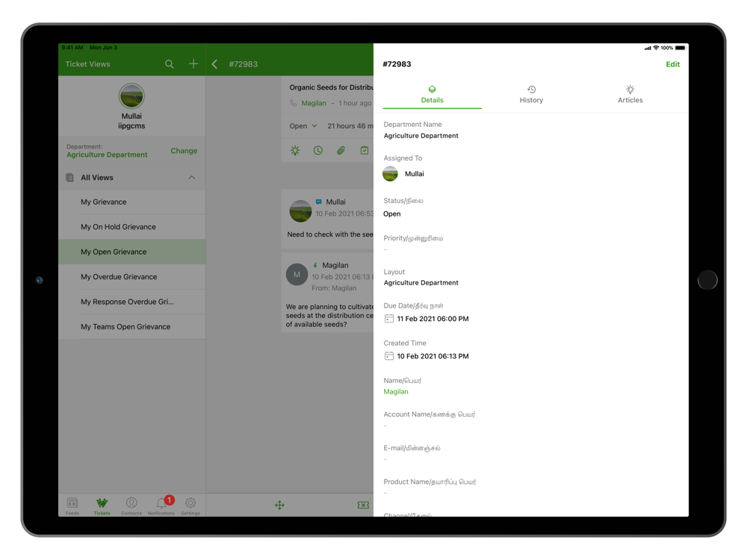Select My Teams Open Grievance view
This screenshot has width=747, height=560.
(132, 327)
